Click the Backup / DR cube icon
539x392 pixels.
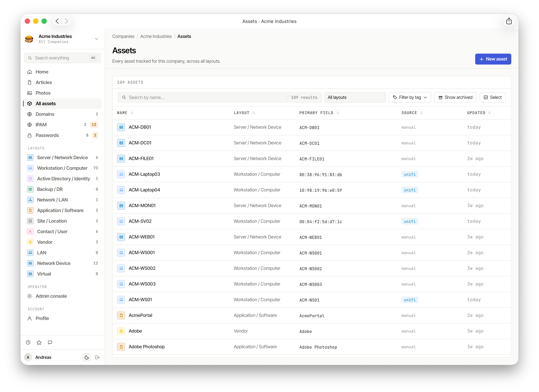[x=30, y=189]
